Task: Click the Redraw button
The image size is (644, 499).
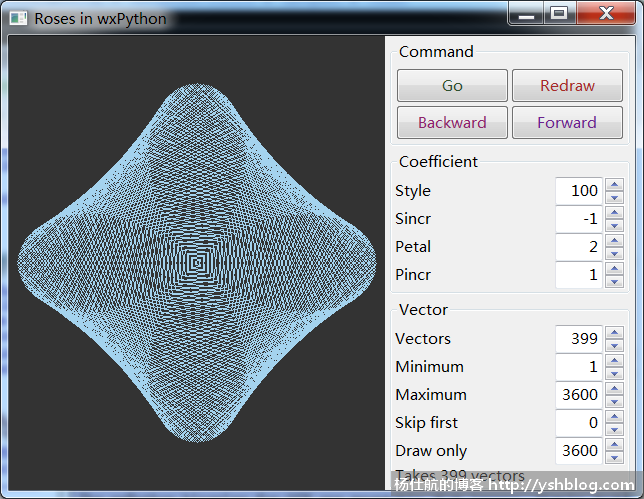Action: point(567,85)
